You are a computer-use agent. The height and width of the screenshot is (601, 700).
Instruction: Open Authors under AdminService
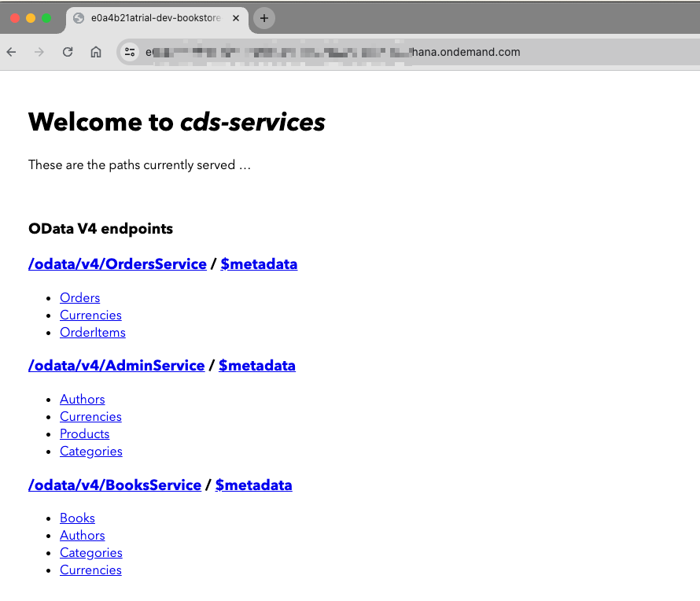click(83, 399)
